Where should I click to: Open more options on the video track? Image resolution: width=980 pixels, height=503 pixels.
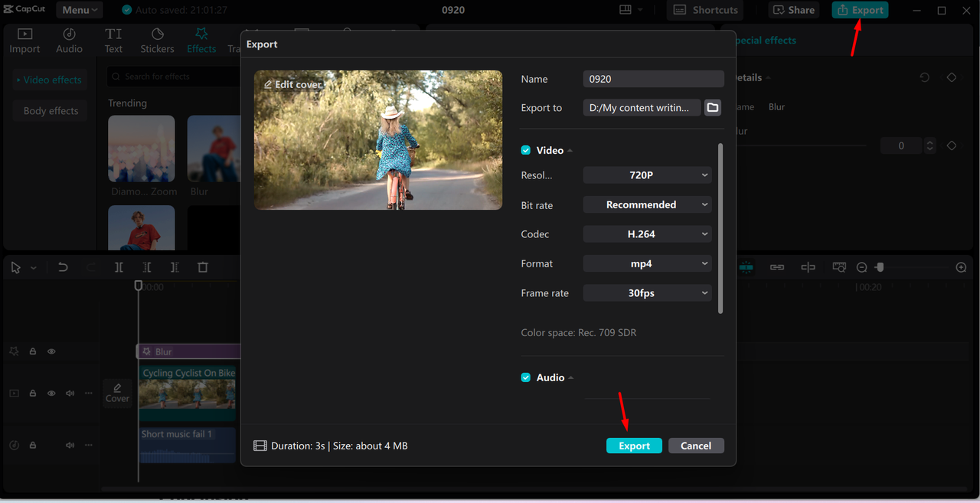(x=89, y=394)
